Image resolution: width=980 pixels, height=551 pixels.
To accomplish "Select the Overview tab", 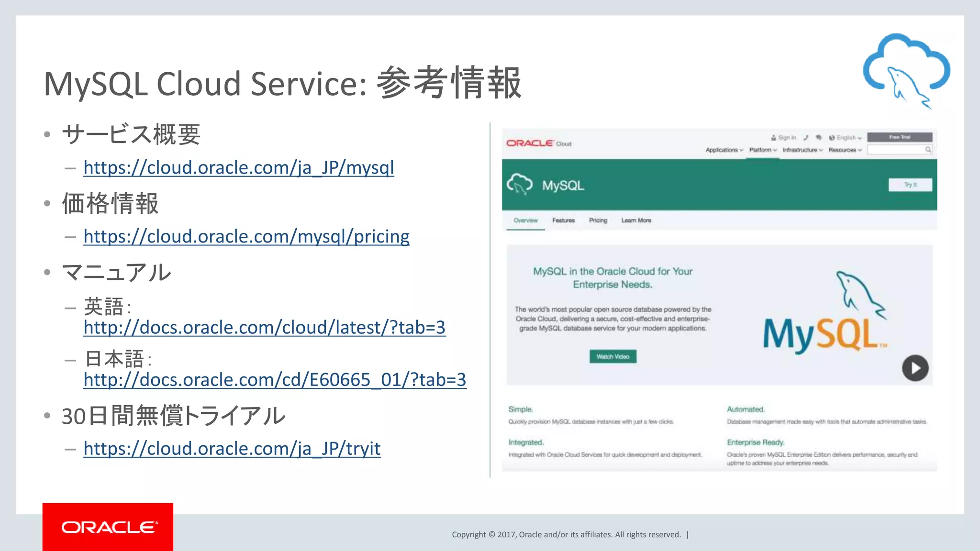I will (525, 220).
